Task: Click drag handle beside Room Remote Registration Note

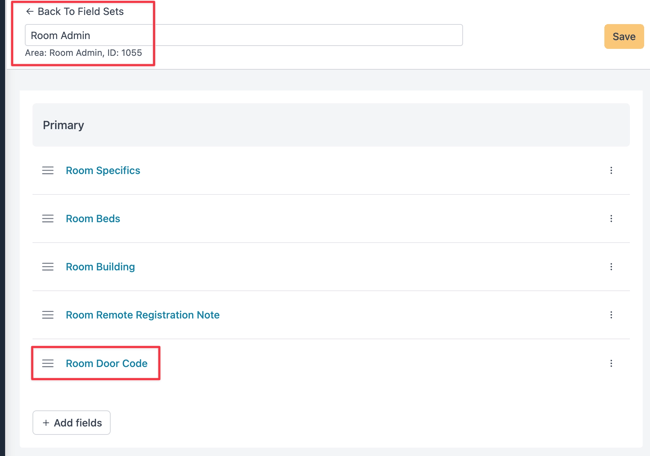Action: (47, 315)
